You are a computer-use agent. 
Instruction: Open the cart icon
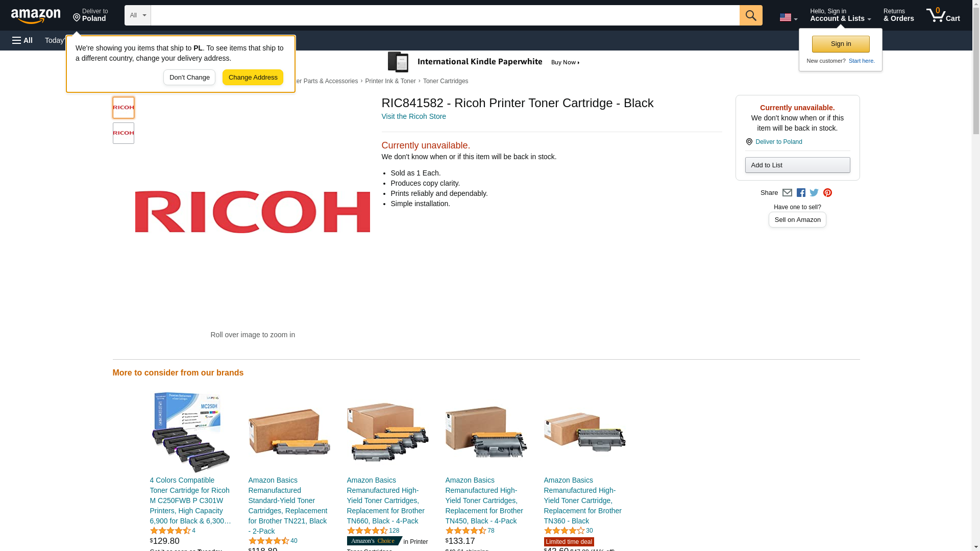click(943, 15)
